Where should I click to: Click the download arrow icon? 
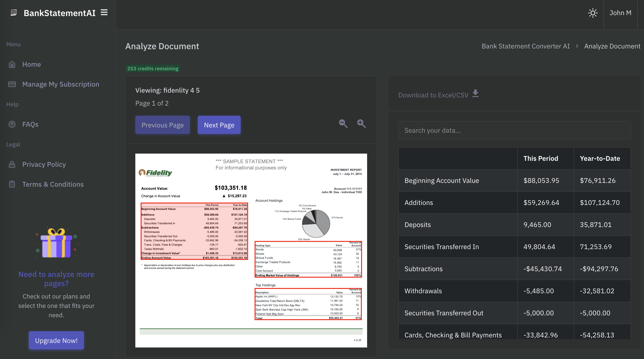tap(475, 94)
